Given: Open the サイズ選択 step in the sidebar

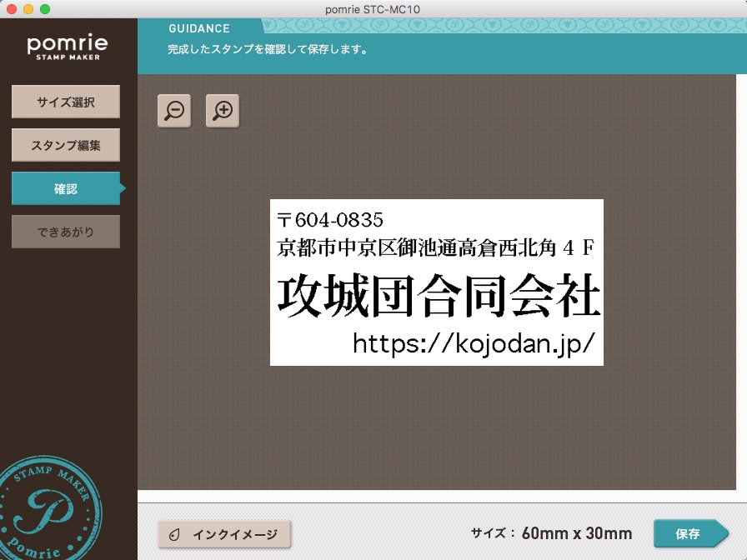Looking at the screenshot, I should [65, 102].
